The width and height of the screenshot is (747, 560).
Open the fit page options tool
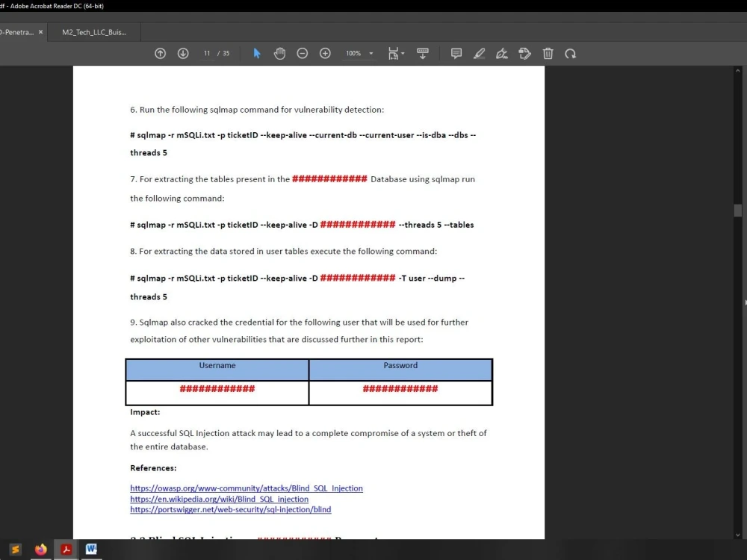[393, 53]
